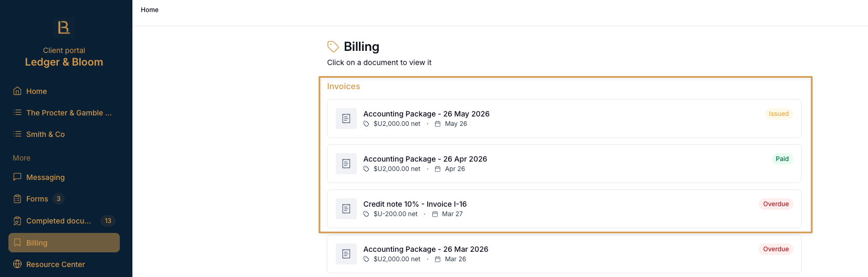Screen dimensions: 868x277
Task: Click the Client portal label
Action: [64, 50]
